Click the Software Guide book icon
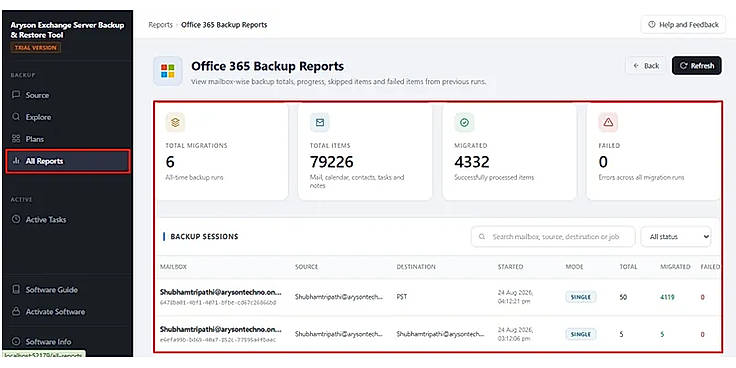This screenshot has width=736, height=368. tap(16, 289)
